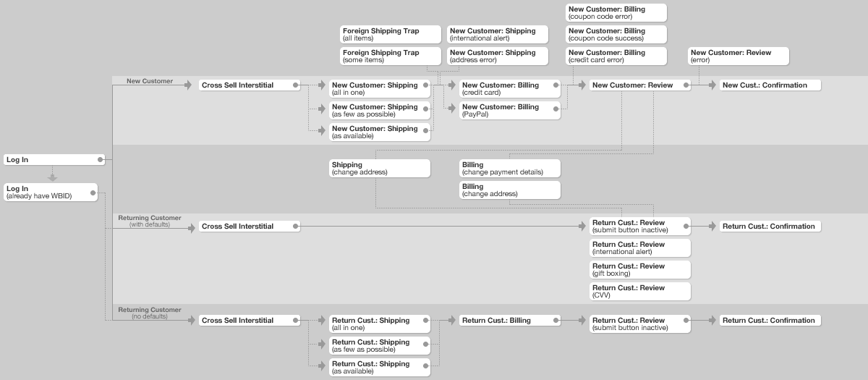Click connector dot on Return Cust.: Billing node

click(x=556, y=321)
